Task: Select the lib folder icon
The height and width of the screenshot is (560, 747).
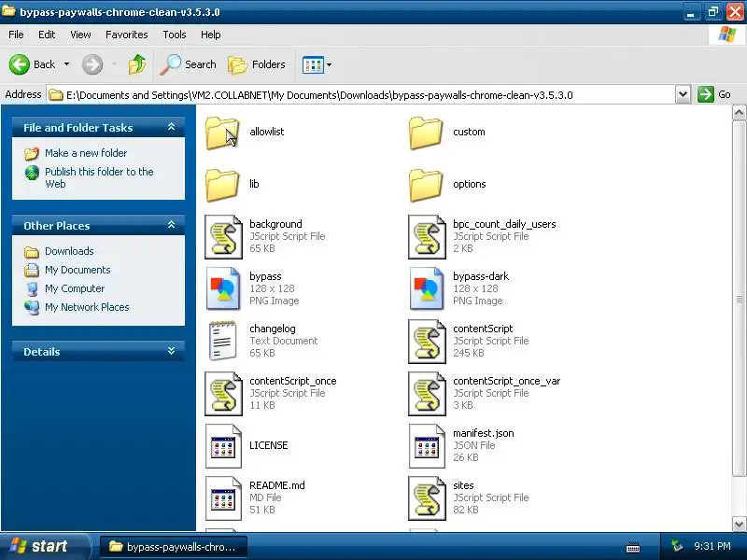Action: pyautogui.click(x=222, y=185)
